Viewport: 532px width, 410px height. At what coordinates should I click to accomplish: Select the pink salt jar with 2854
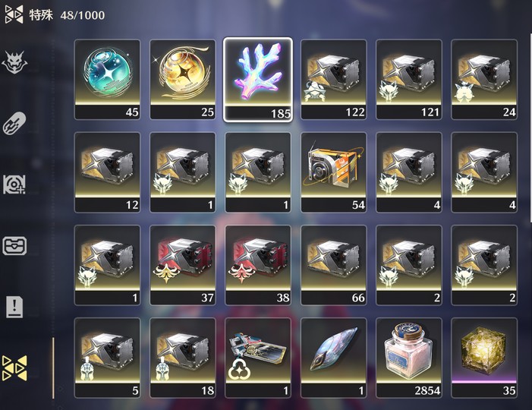409,358
